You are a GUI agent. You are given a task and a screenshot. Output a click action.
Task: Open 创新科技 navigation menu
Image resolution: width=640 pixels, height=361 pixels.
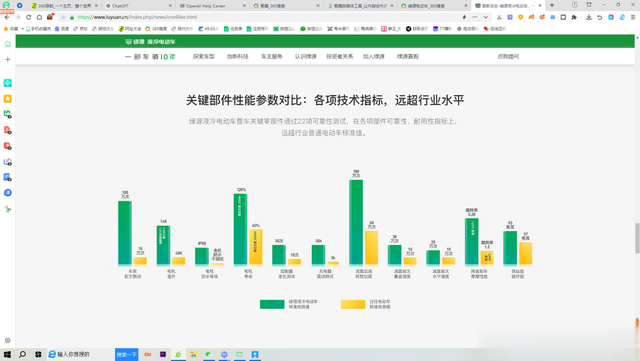pos(238,56)
